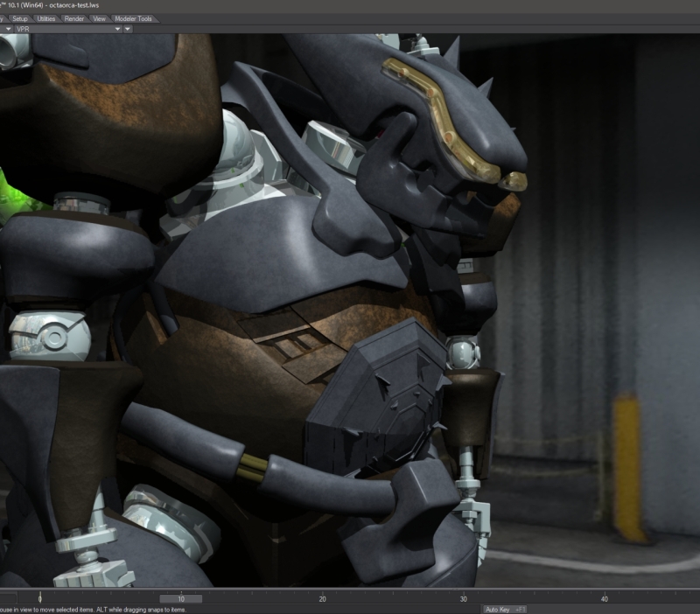Jump to frame 10 on the timeline
Viewport: 700px width, 614px height.
(181, 598)
